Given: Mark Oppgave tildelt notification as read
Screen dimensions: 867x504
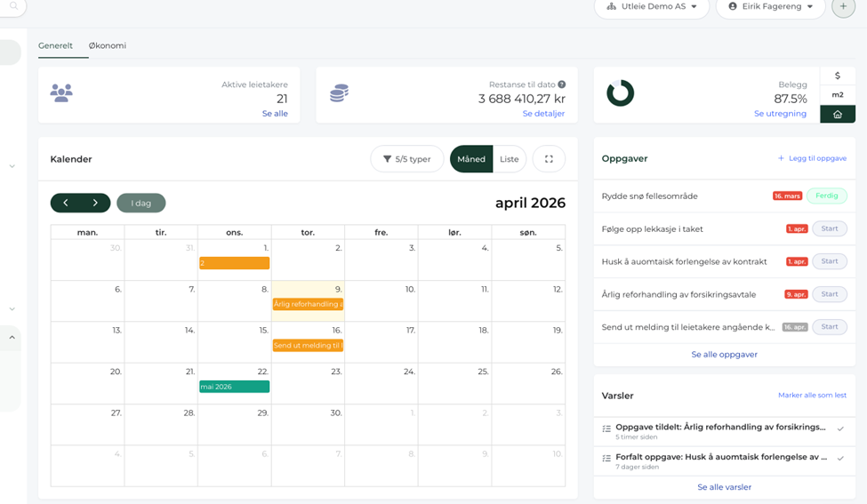Looking at the screenshot, I should [840, 428].
